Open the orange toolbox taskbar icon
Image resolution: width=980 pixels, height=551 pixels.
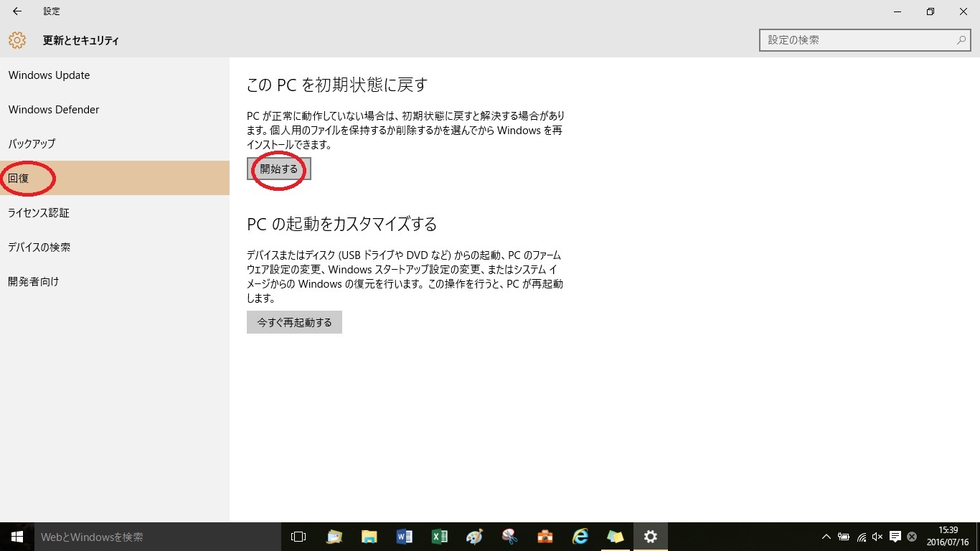(x=545, y=537)
